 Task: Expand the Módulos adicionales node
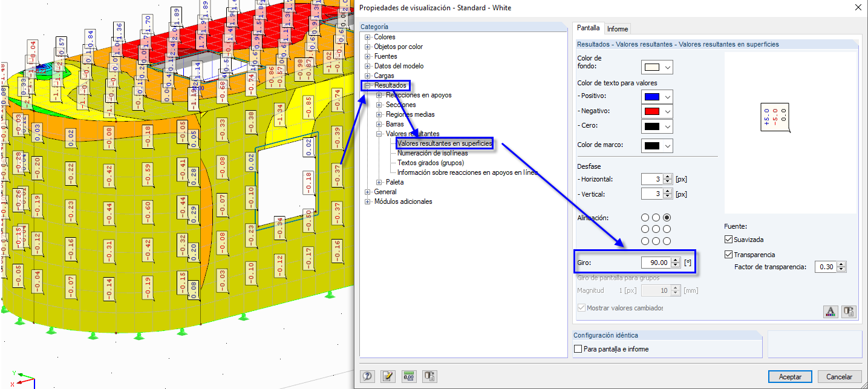tap(368, 201)
